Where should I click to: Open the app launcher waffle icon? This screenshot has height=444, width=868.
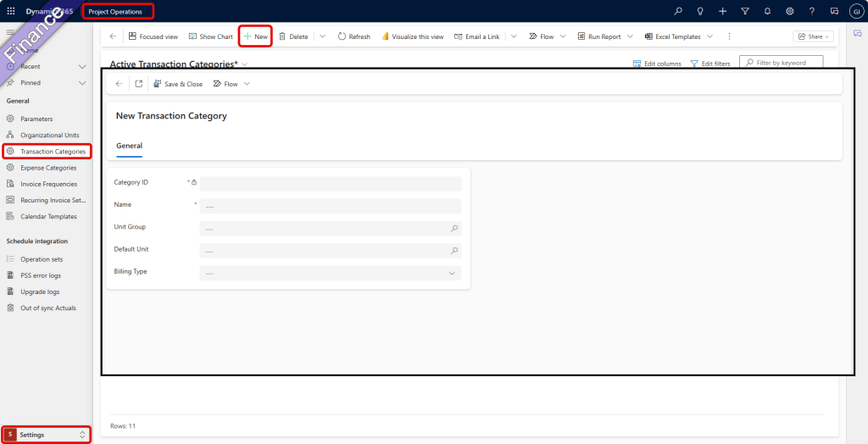11,11
